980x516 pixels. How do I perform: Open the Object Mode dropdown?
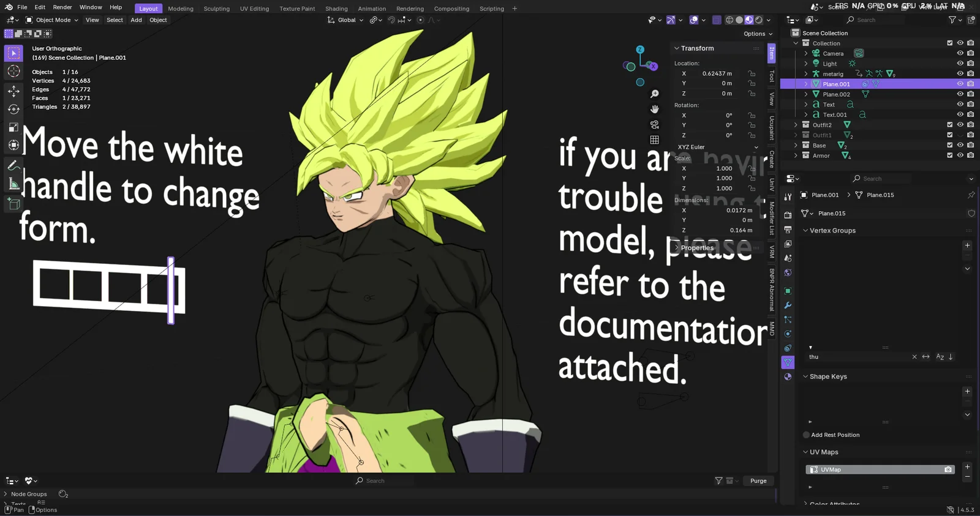coord(52,20)
